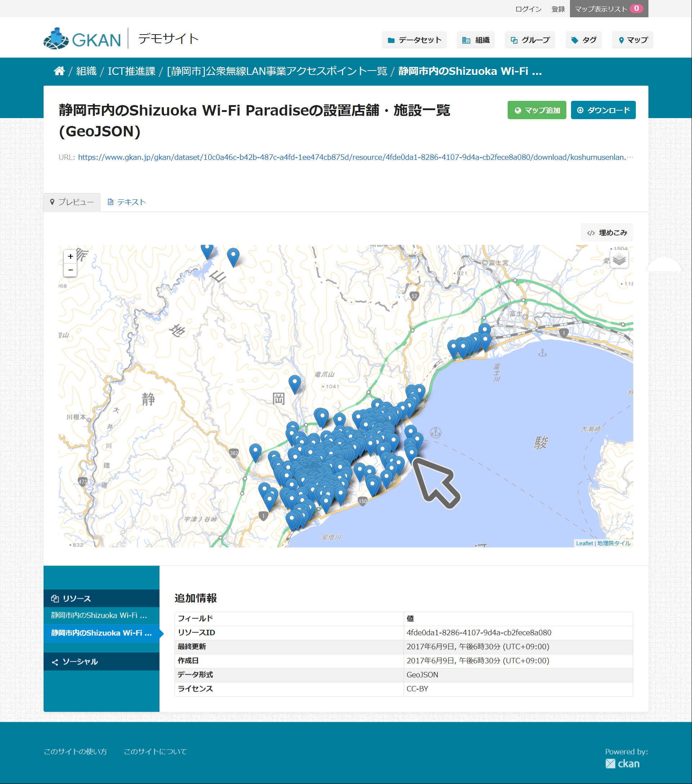
Task: Click the ckan logo in footer
Action: [x=623, y=763]
